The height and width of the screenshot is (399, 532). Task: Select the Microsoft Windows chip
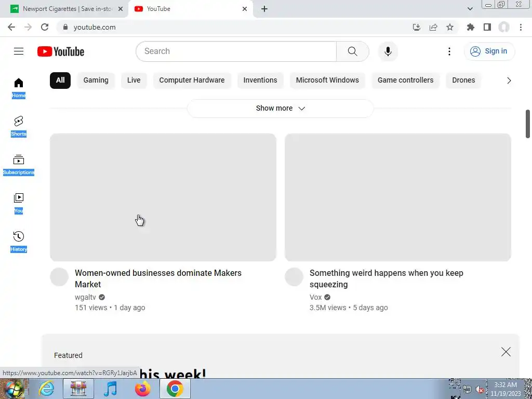327,81
